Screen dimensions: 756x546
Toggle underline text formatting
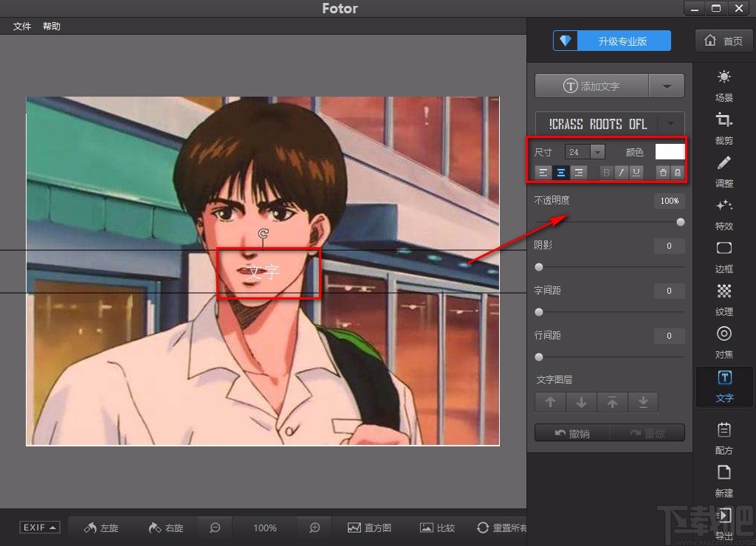click(636, 172)
